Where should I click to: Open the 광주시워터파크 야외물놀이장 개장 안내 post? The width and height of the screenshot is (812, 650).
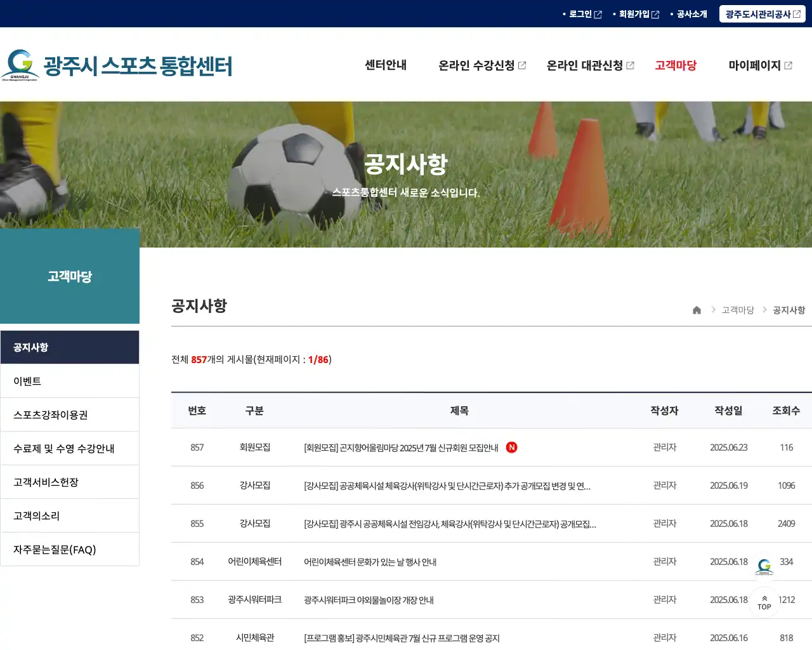[x=369, y=600]
